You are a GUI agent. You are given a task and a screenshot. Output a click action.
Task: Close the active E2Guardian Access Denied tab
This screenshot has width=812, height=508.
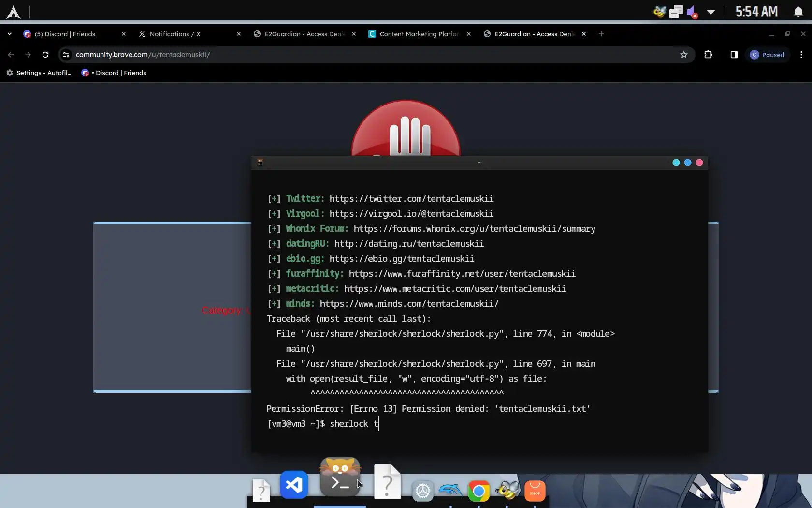point(584,34)
